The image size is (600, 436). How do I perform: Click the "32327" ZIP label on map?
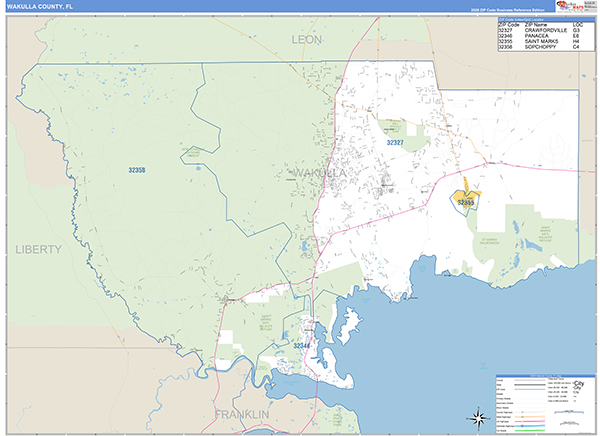tap(395, 143)
